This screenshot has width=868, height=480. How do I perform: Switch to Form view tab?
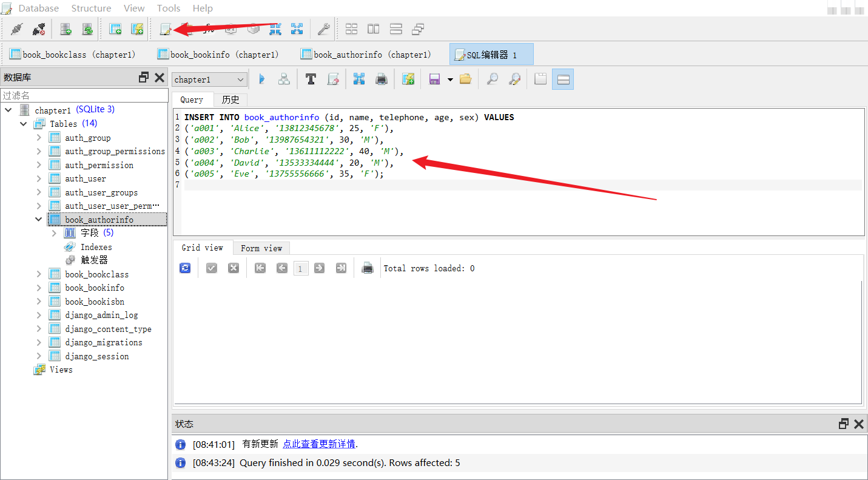coord(261,248)
